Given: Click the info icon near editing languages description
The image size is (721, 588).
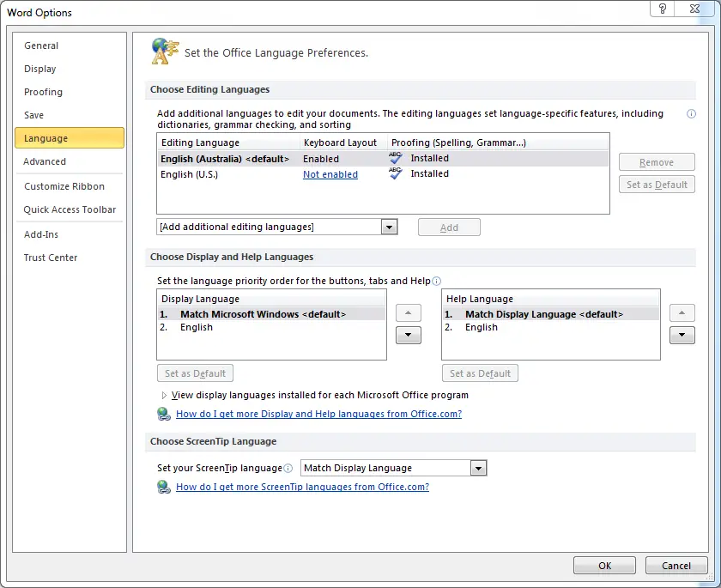Looking at the screenshot, I should tap(691, 113).
